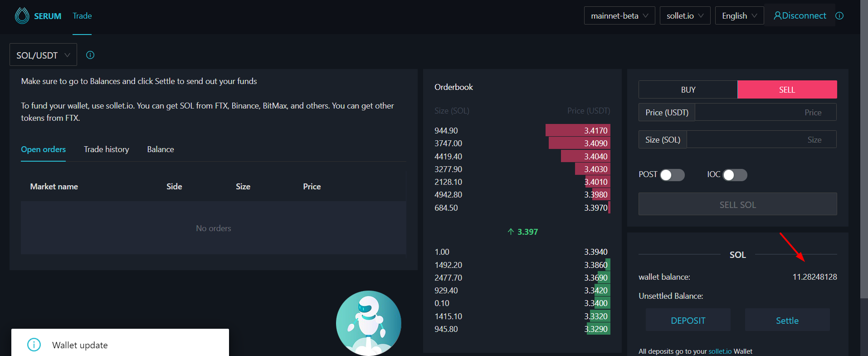
Task: Click the open orders Price column header
Action: point(312,186)
